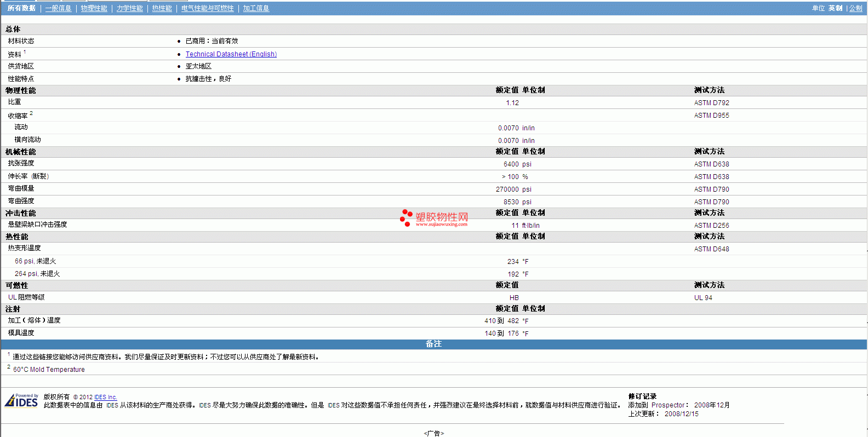868x437 pixels.
Task: Jump to the 加工信息 tab
Action: click(256, 8)
